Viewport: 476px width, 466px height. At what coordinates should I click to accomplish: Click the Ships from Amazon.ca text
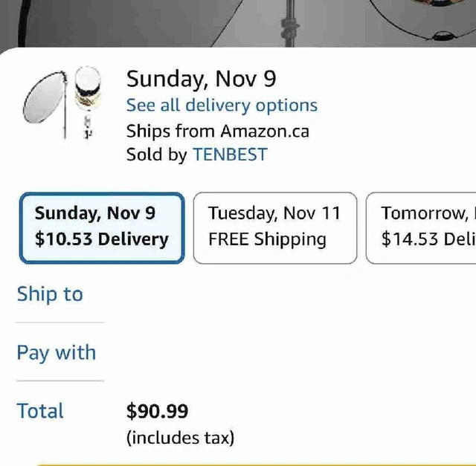pos(217,132)
